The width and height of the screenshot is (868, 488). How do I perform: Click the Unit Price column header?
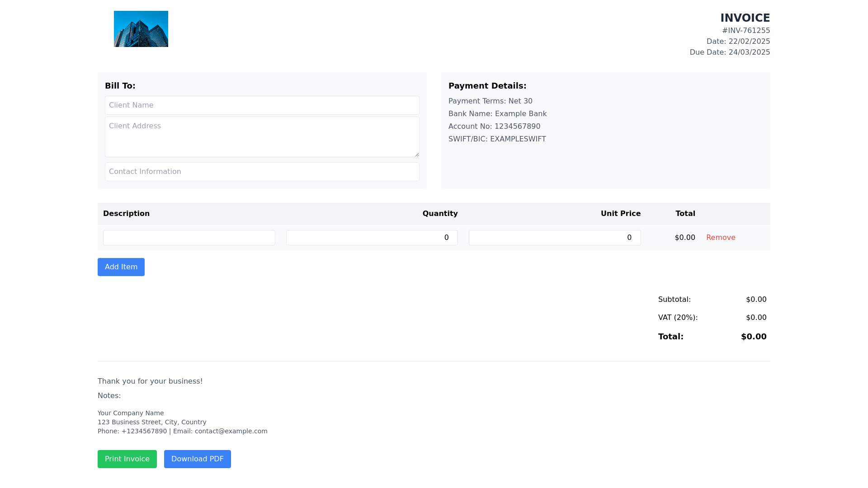point(620,214)
